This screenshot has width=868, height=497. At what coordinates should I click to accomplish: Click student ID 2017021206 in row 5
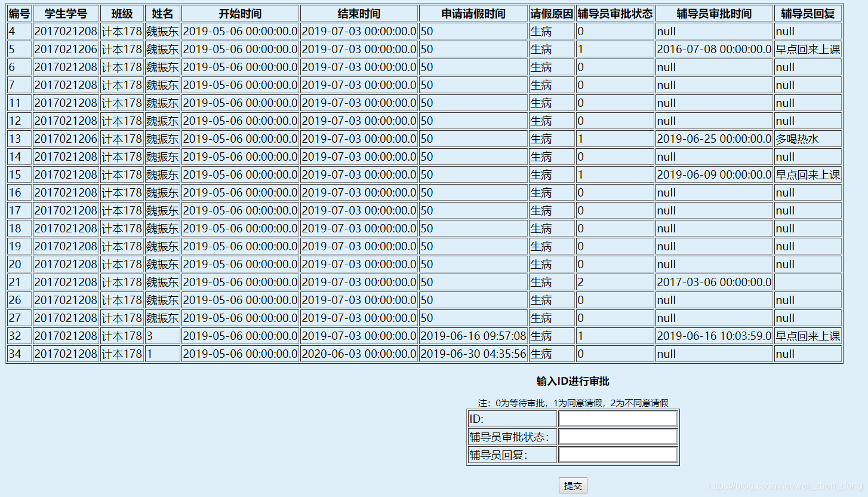(x=66, y=49)
